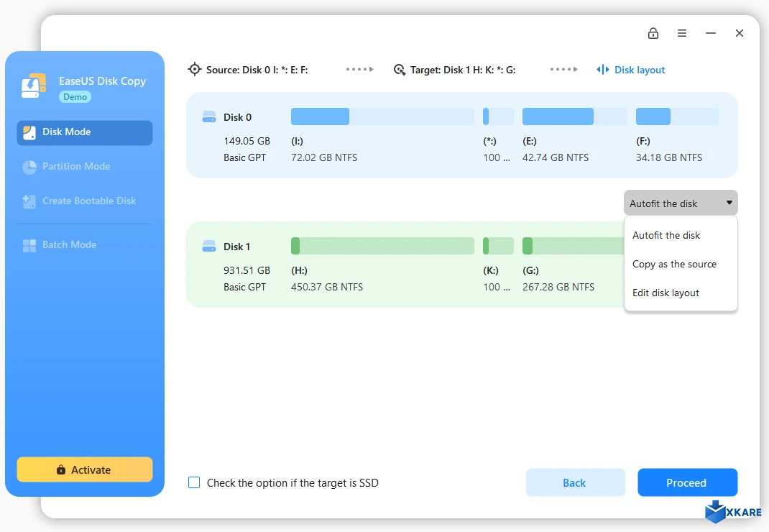Enable the target is SSD checkbox
Image resolution: width=769 pixels, height=532 pixels.
point(194,482)
